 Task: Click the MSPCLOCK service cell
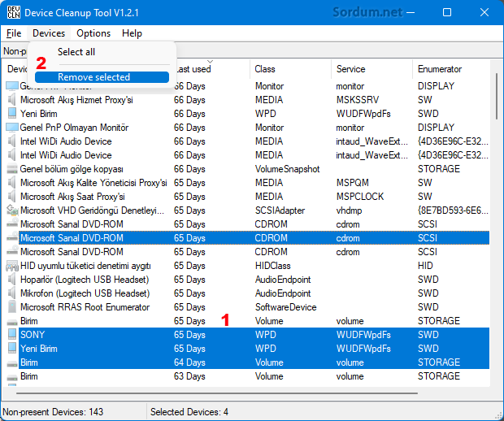359,197
